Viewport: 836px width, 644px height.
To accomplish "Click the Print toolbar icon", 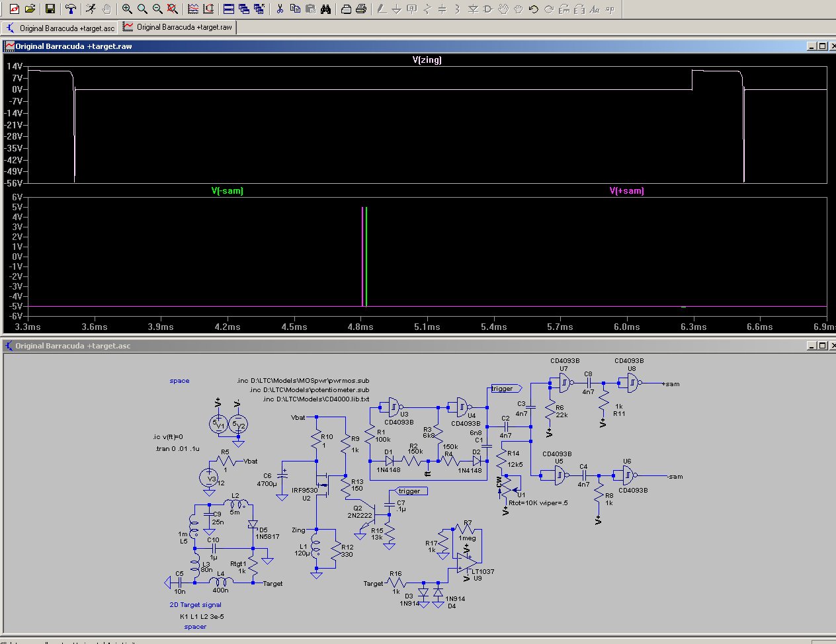I will (x=361, y=9).
